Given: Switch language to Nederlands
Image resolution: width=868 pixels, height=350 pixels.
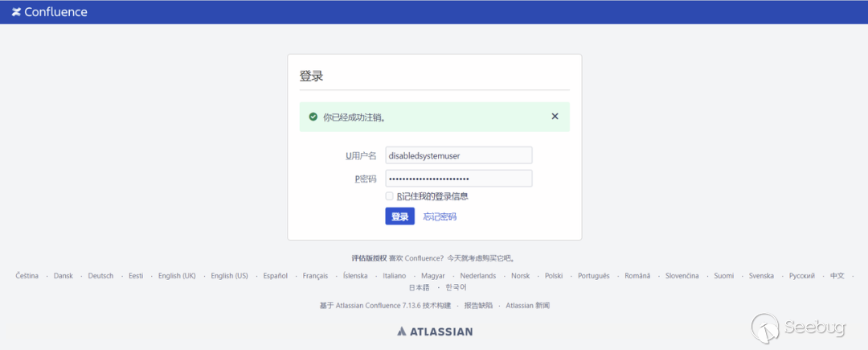Looking at the screenshot, I should (478, 276).
